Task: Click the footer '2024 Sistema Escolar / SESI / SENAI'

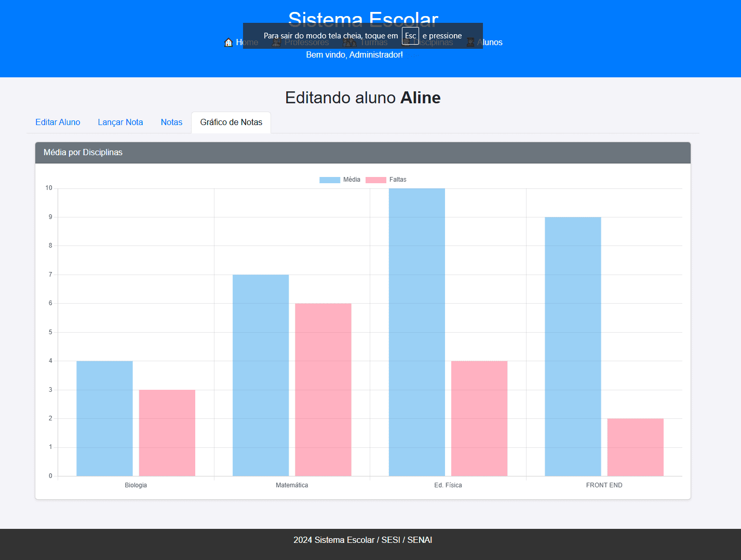Action: click(x=362, y=540)
